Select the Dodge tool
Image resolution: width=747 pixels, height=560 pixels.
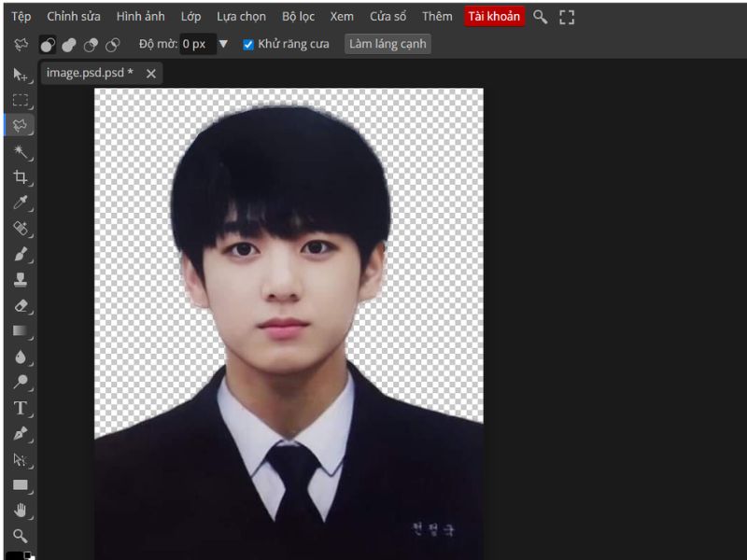20,382
